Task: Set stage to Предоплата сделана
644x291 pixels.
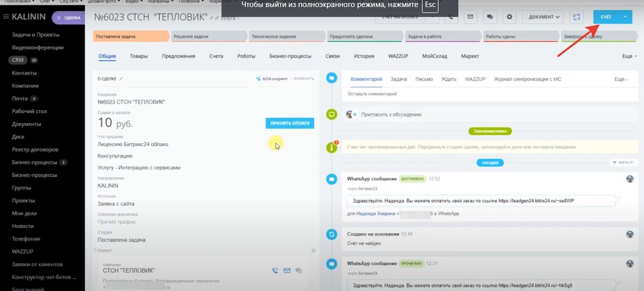Action: point(364,37)
